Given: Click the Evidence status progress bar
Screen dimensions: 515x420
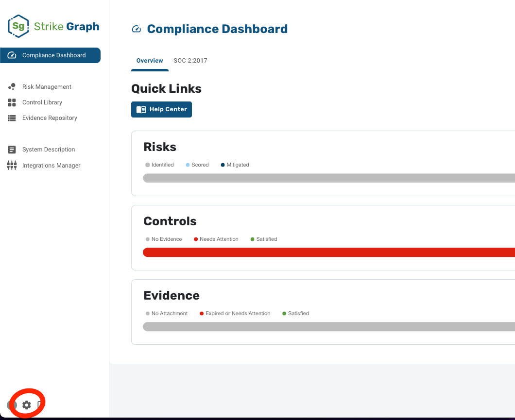Looking at the screenshot, I should (x=329, y=327).
